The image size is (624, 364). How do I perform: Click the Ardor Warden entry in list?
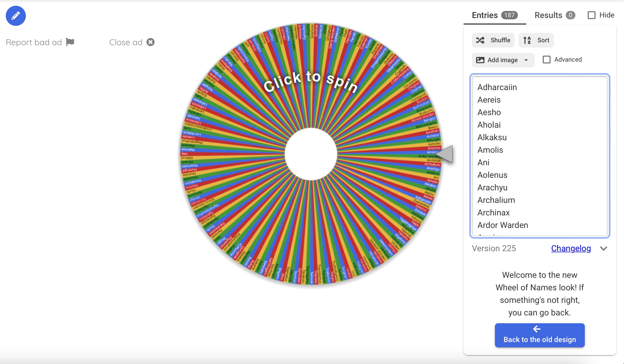click(x=502, y=225)
